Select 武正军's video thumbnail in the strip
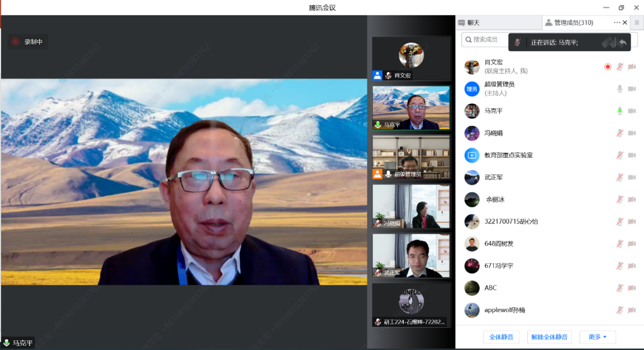The image size is (644, 350). 411,255
